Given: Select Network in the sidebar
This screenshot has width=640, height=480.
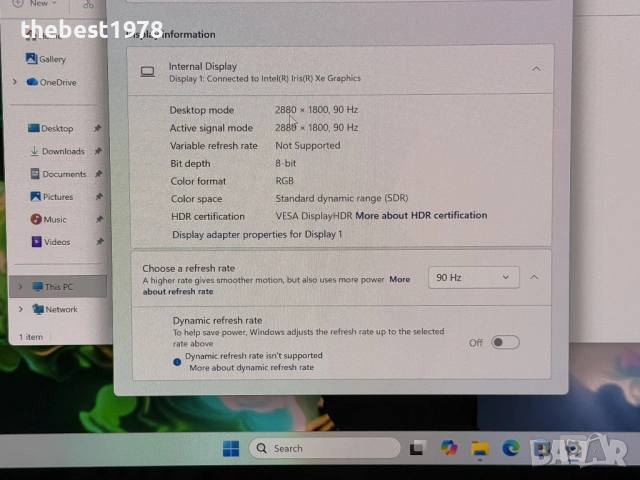Looking at the screenshot, I should pos(55,309).
